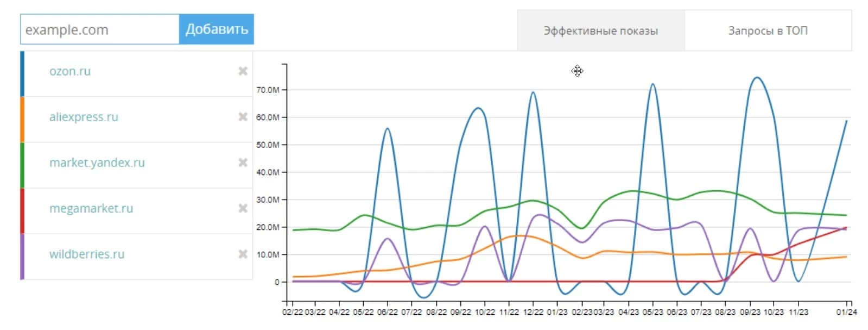The height and width of the screenshot is (330, 868).
Task: Open the ozon.ru domain link
Action: [x=70, y=71]
